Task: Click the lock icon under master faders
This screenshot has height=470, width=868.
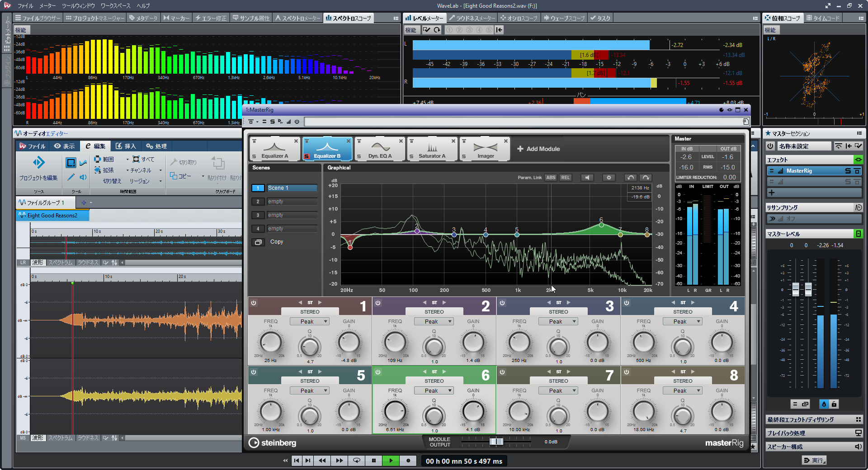Action: click(x=834, y=404)
